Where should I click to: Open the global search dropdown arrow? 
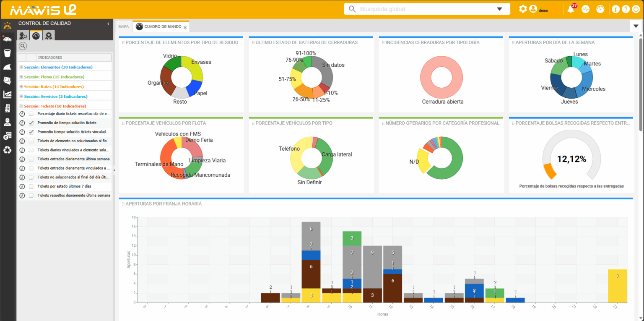pos(499,8)
